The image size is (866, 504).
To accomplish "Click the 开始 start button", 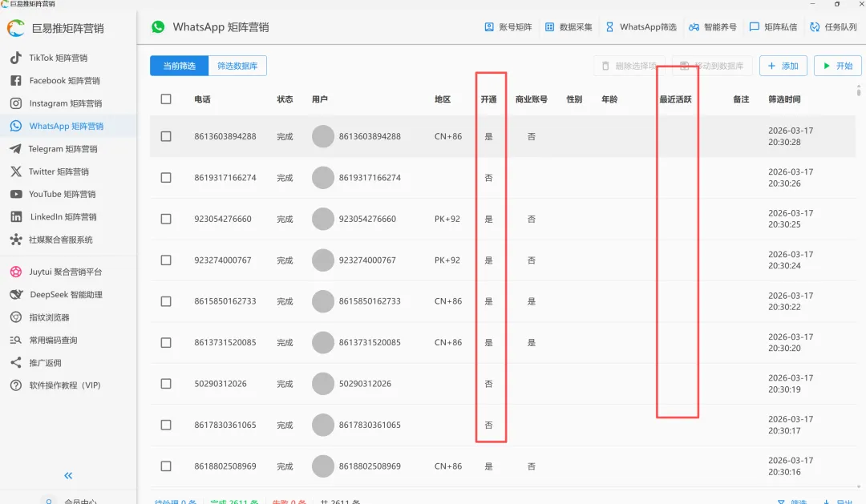I will (837, 66).
